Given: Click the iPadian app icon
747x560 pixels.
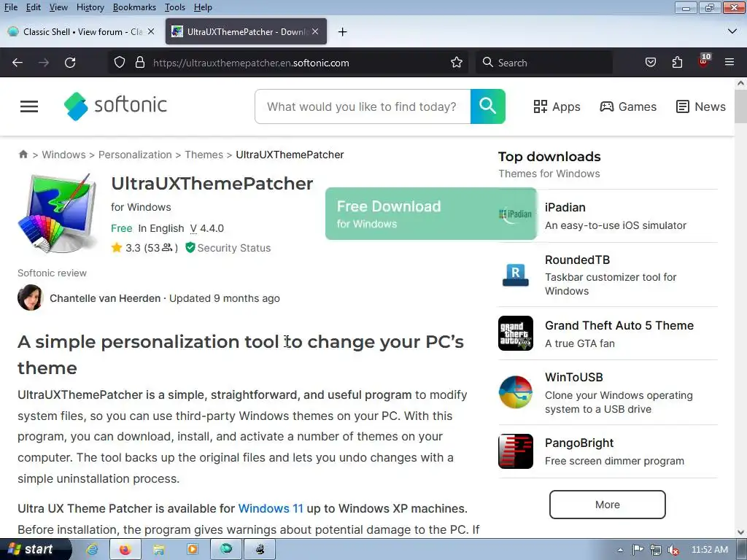Looking at the screenshot, I should pos(516,215).
